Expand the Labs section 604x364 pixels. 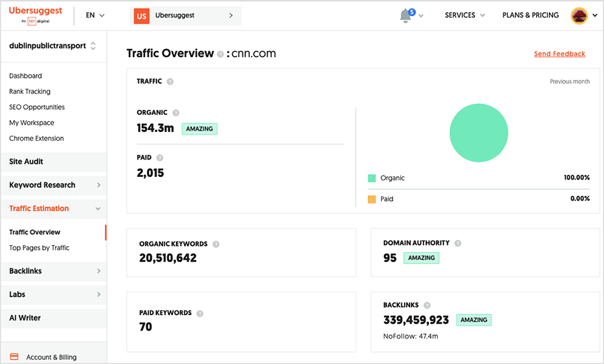[x=54, y=295]
